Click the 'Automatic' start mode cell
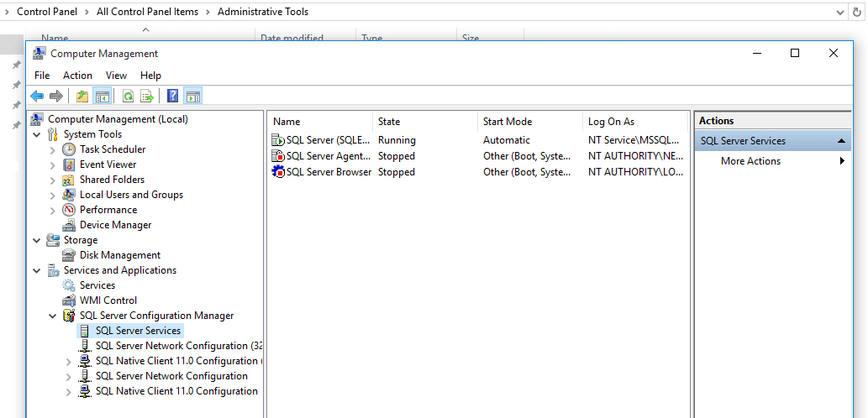The image size is (868, 418). pyautogui.click(x=507, y=140)
